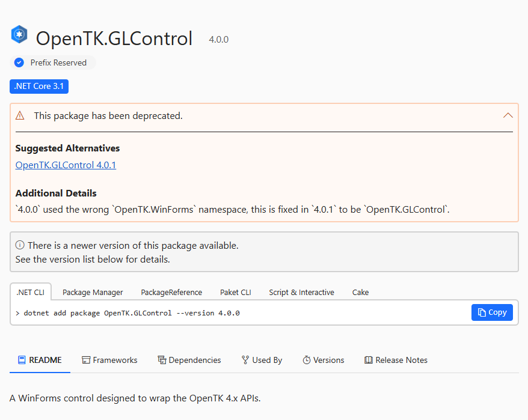Click the dotnet add package command text

point(132,313)
